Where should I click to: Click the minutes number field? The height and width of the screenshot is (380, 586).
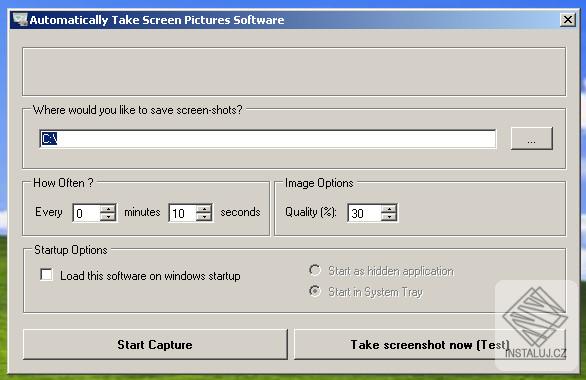pos(87,213)
